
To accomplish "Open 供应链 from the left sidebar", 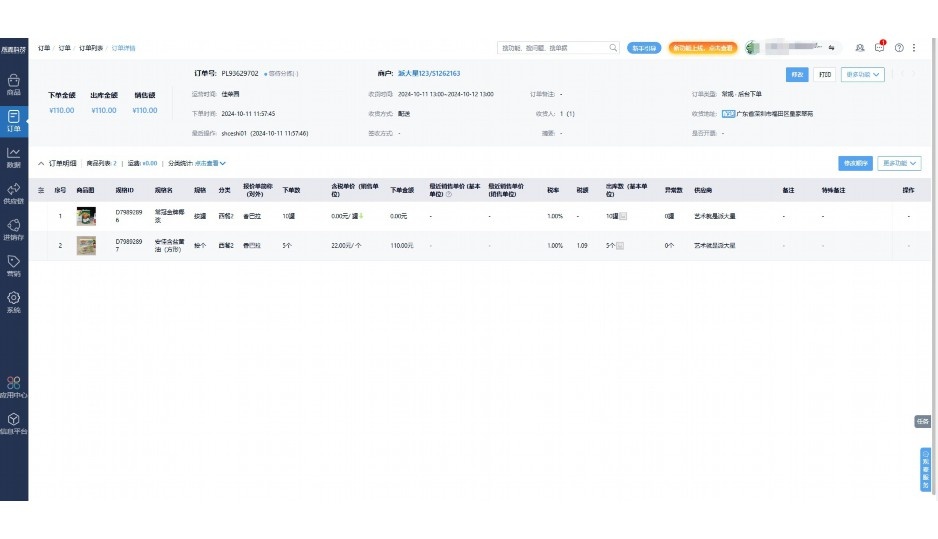I will [x=14, y=193].
